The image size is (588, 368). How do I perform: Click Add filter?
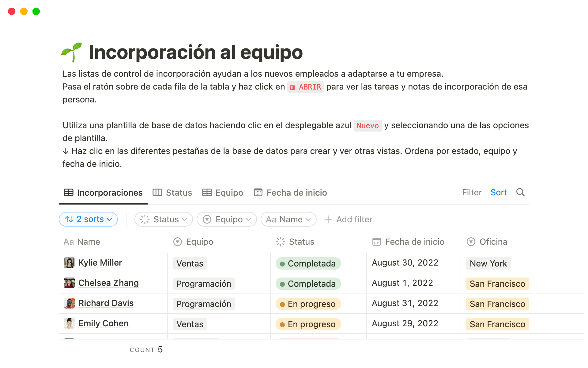(x=348, y=219)
